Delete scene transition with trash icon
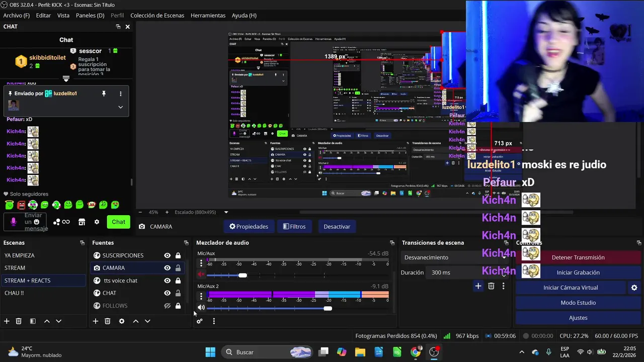The height and width of the screenshot is (362, 644). tap(491, 286)
